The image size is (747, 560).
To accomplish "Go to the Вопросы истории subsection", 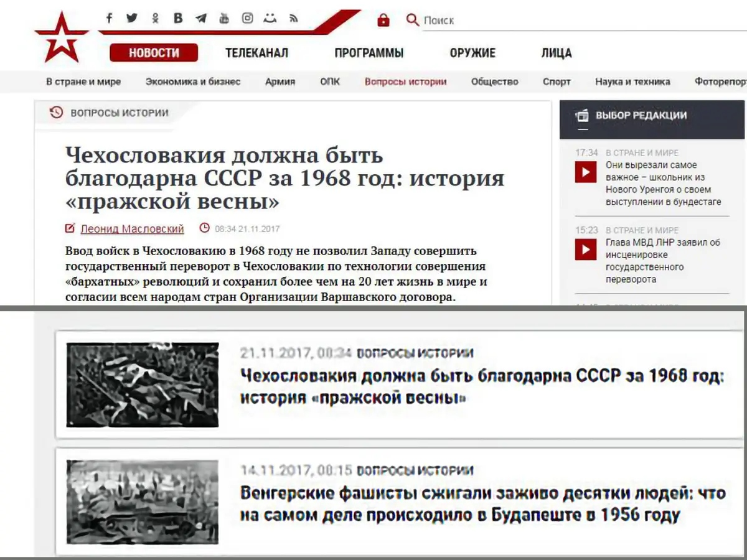I will (x=405, y=82).
